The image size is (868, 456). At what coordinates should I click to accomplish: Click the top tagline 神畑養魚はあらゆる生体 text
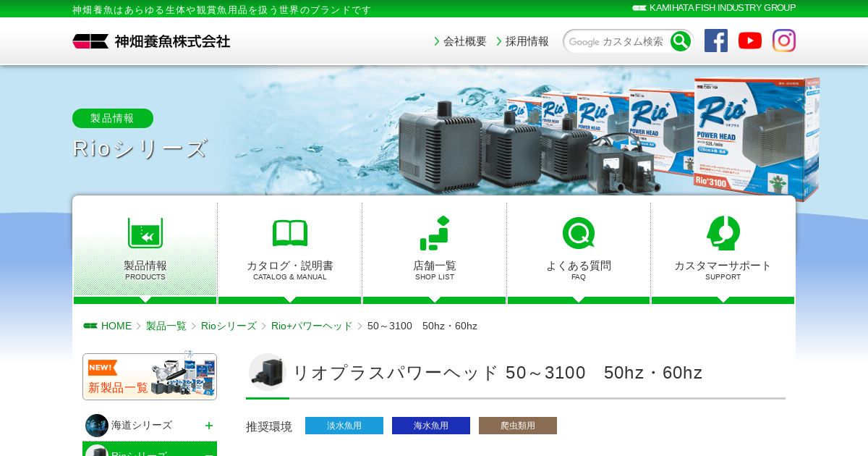221,9
